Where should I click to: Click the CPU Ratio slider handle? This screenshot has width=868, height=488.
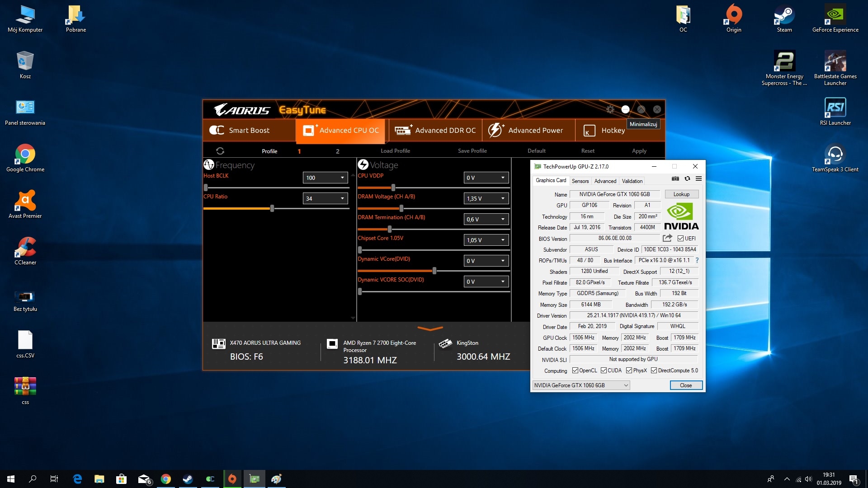(x=272, y=208)
